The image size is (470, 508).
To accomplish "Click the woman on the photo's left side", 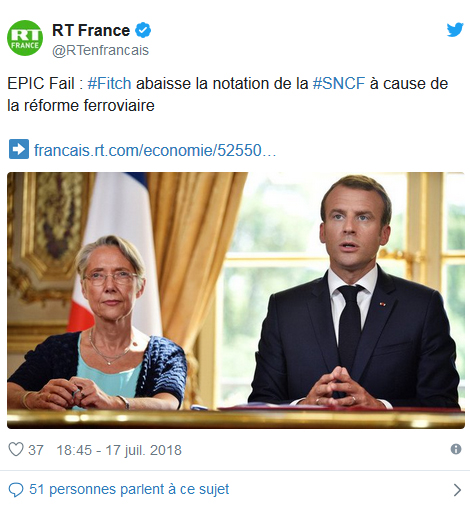I will (98, 323).
